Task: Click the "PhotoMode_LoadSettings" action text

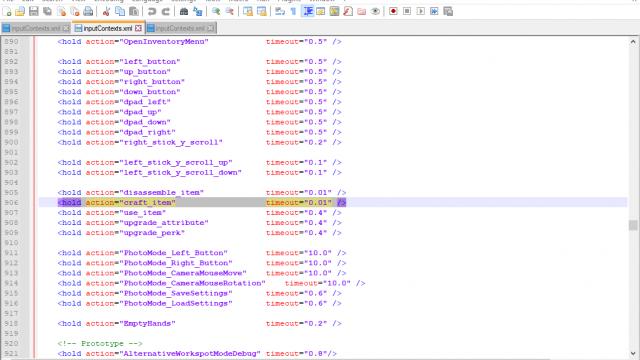Action: coord(176,303)
